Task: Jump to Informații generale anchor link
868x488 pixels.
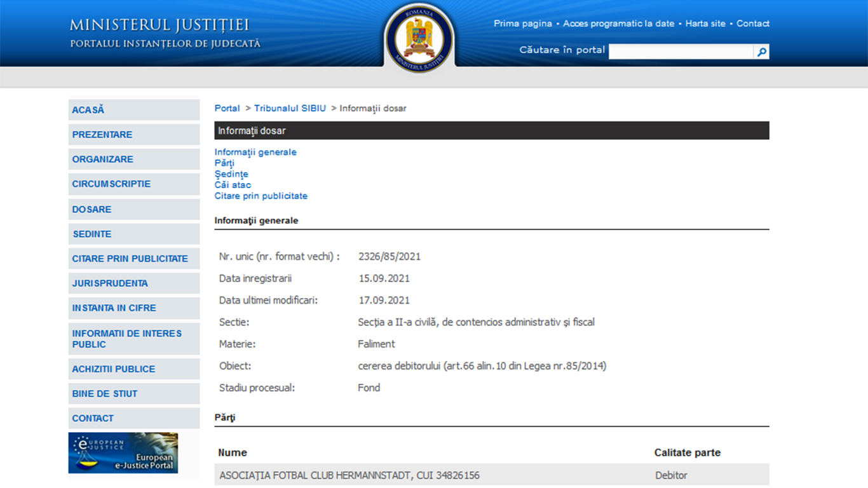Action: coord(255,152)
